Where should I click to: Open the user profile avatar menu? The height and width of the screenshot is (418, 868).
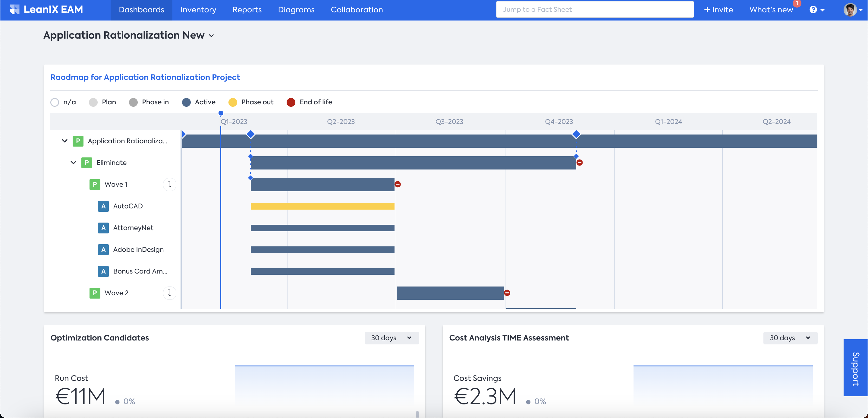(x=850, y=10)
